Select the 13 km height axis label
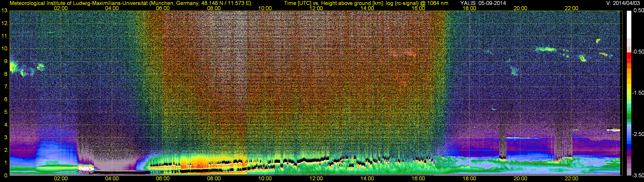Screen dimensions: 644x182 tap(5, 11)
